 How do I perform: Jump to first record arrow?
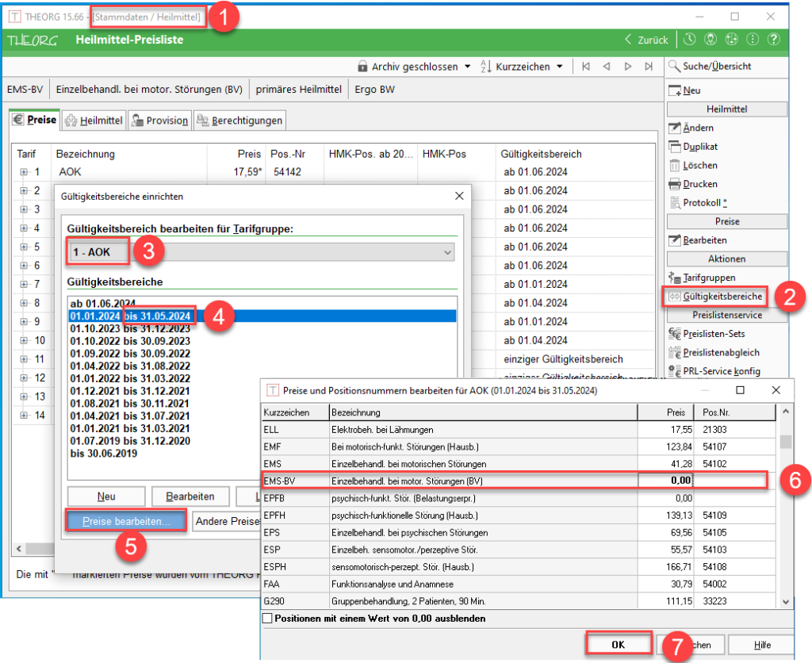click(x=586, y=67)
